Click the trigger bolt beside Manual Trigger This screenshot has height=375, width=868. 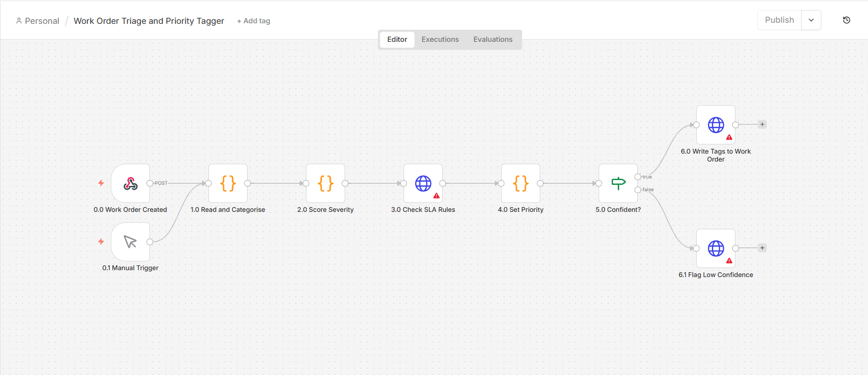[x=101, y=242]
